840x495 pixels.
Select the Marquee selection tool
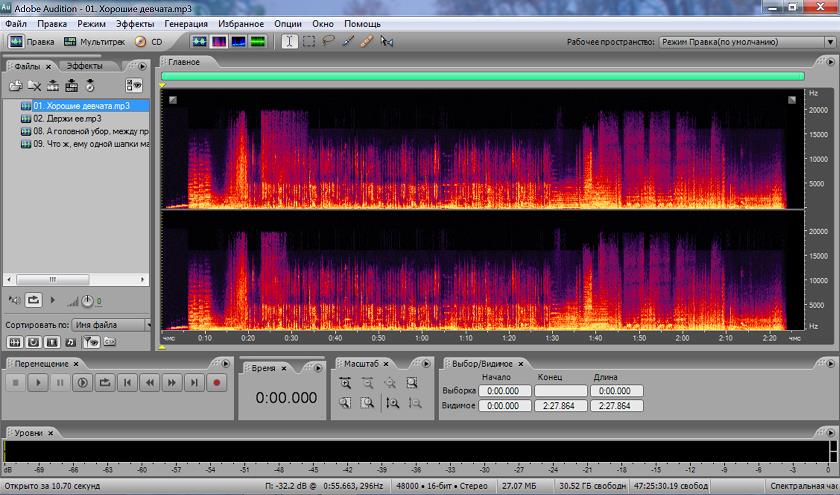309,42
